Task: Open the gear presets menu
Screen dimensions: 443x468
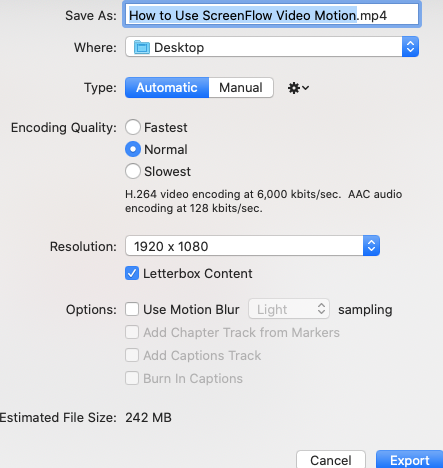Action: coord(298,88)
